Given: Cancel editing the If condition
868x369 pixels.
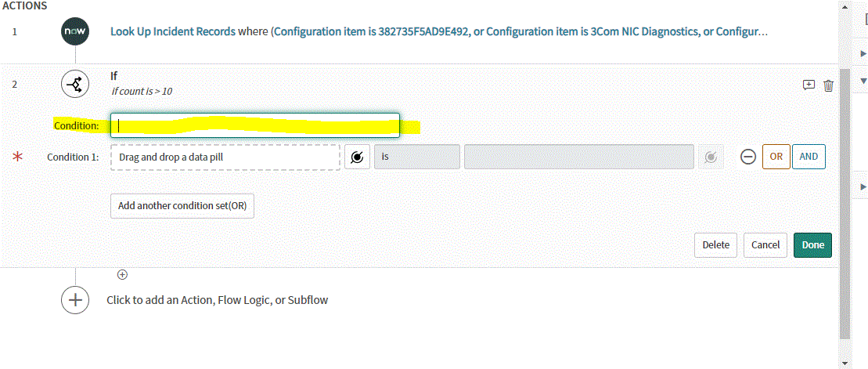Looking at the screenshot, I should pyautogui.click(x=765, y=245).
